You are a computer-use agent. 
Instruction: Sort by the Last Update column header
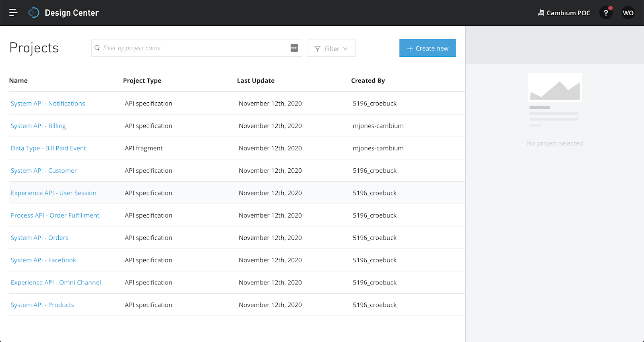point(256,81)
